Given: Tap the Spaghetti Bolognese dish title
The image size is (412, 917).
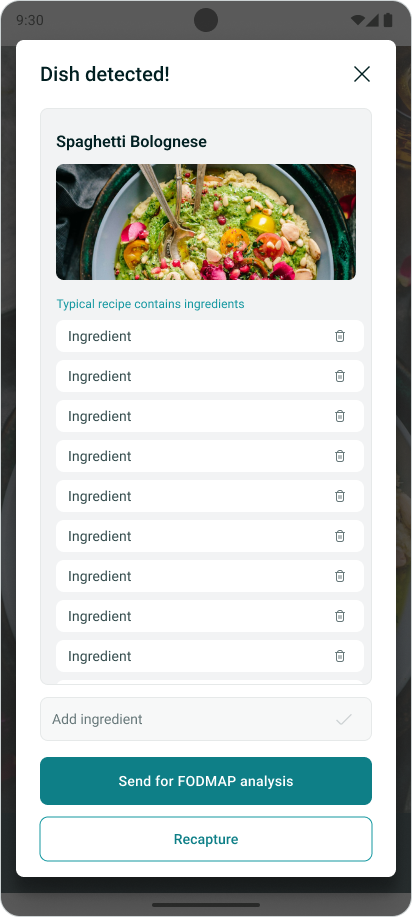Looking at the screenshot, I should [x=131, y=142].
